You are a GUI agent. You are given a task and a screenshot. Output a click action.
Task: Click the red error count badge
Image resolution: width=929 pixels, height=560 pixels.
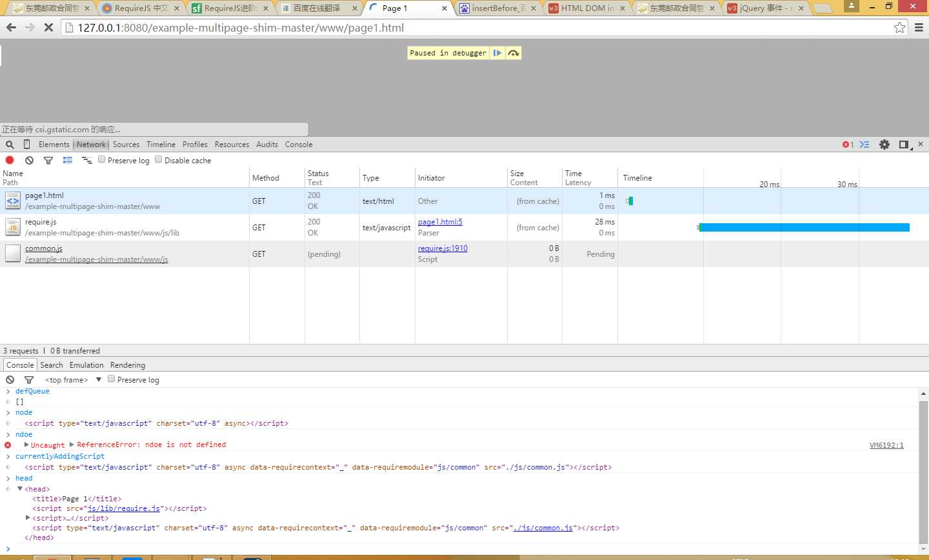point(848,145)
